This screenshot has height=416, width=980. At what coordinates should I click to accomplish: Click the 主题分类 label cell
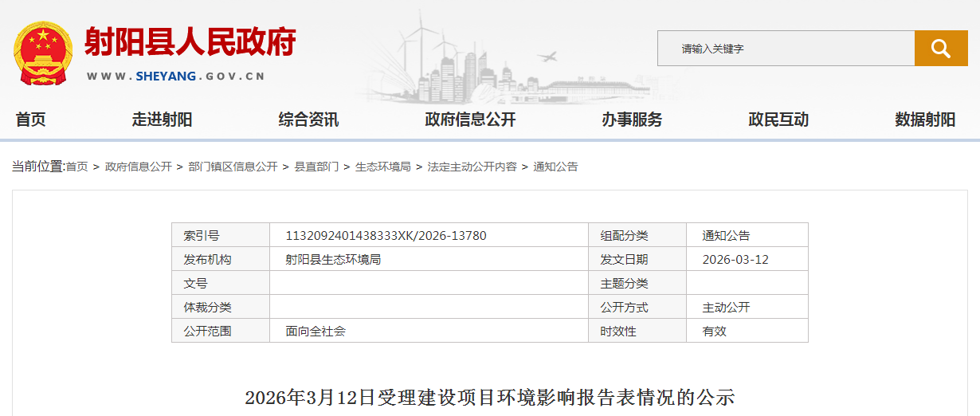pyautogui.click(x=637, y=283)
